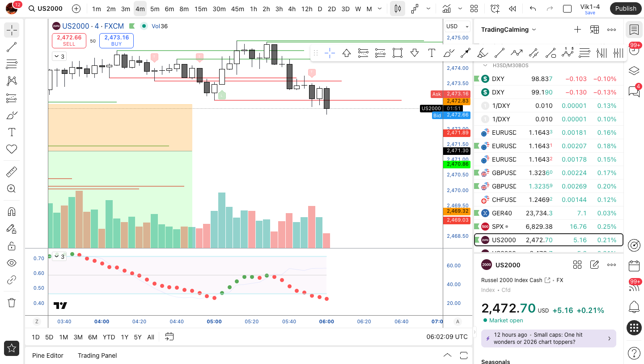
Task: Select Elliott wave 1-5 tool in floating toolbar
Action: [x=567, y=53]
